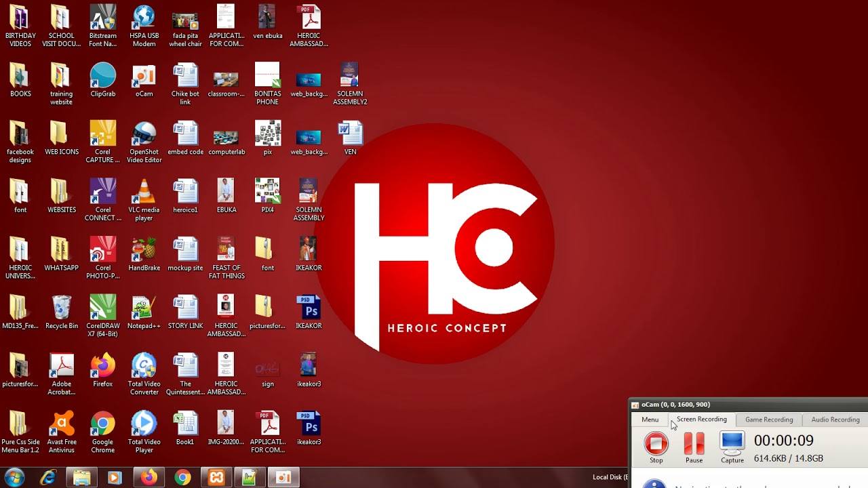This screenshot has height=488, width=868.
Task: Pause the oCam screen recording
Action: pyautogui.click(x=694, y=447)
